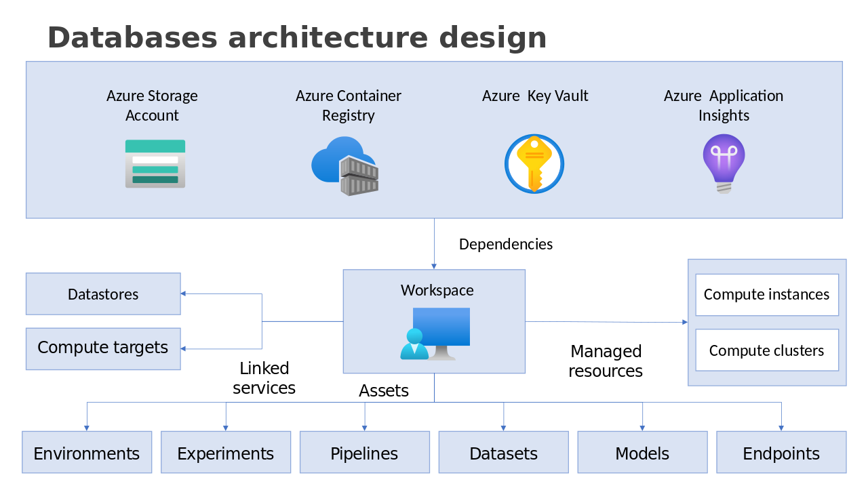Click the Endpoints asset box

(x=781, y=452)
